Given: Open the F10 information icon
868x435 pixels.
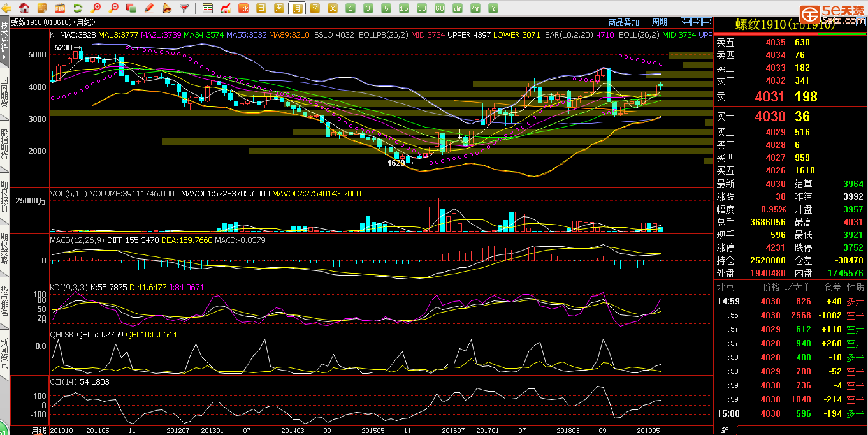Looking at the screenshot, I should [60, 8].
